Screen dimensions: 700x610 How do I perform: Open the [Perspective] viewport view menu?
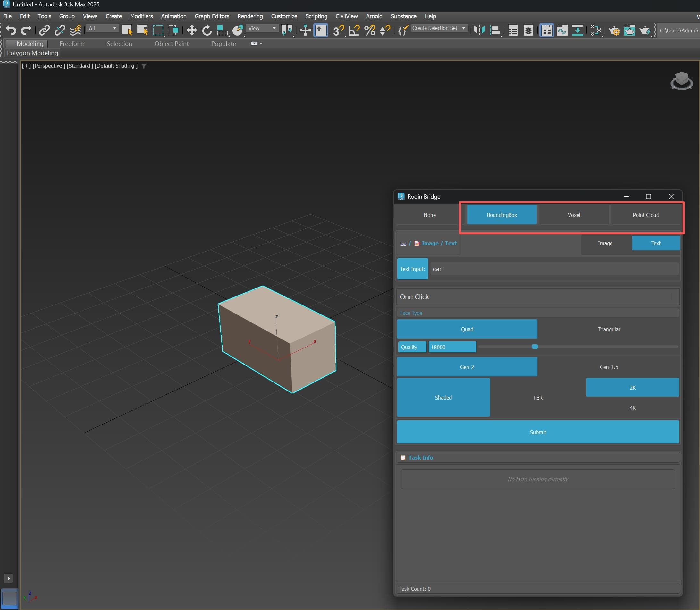coord(49,66)
